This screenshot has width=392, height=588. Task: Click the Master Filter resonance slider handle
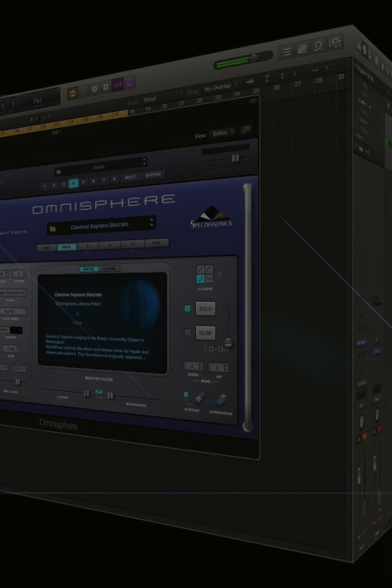[110, 396]
